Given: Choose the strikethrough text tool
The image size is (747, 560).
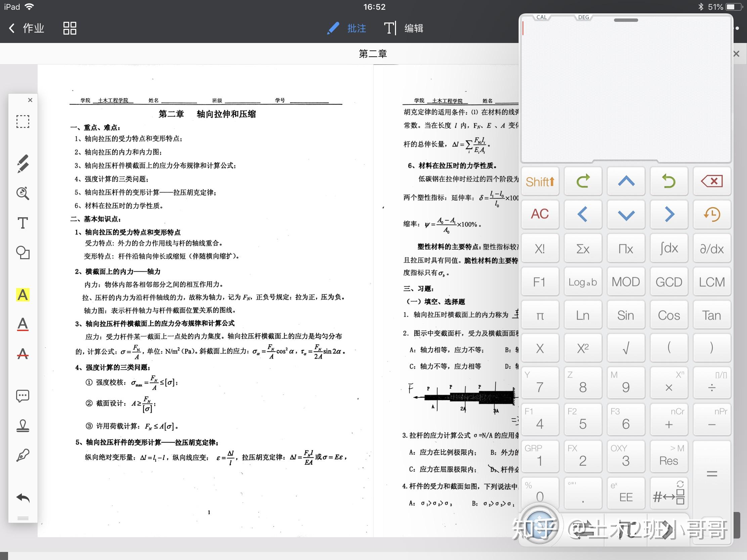Looking at the screenshot, I should coord(23,354).
